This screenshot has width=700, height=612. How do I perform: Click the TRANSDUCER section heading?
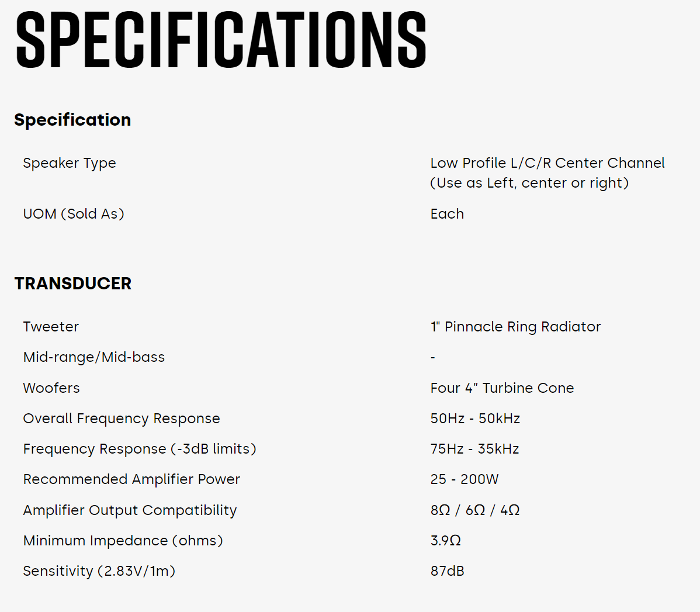coord(73,283)
